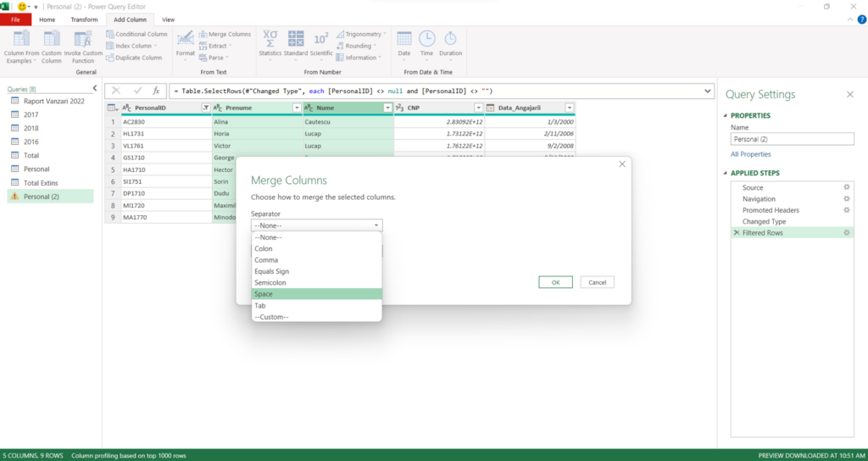Switch to the Transform tab
The height and width of the screenshot is (461, 868).
(x=84, y=19)
